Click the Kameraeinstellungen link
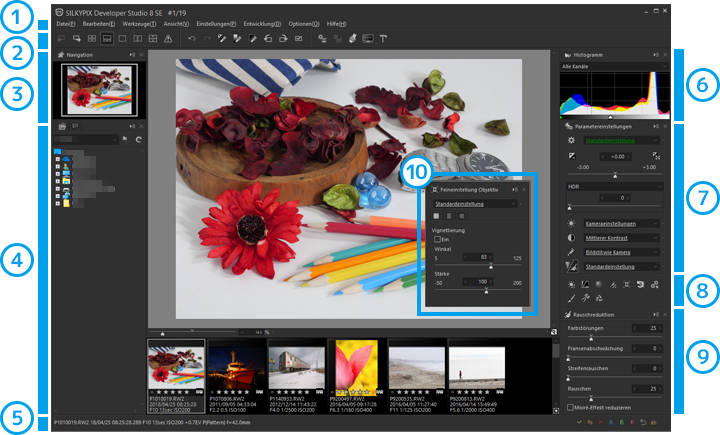Screen dimensions: 720x435 612,224
